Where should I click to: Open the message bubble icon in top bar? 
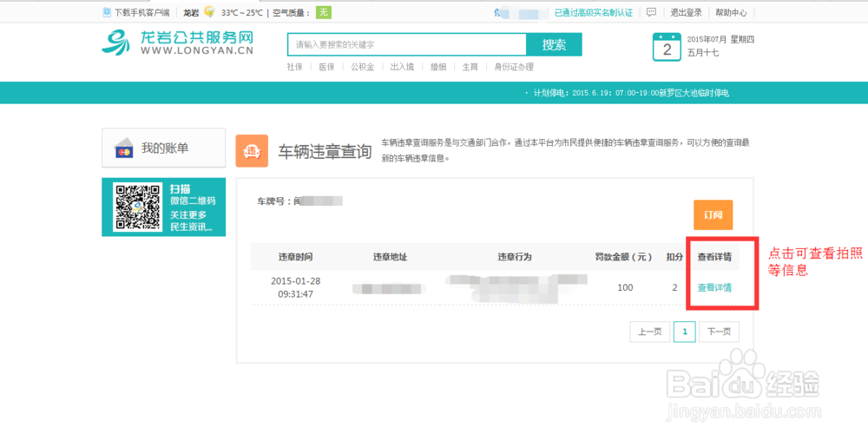tap(652, 12)
